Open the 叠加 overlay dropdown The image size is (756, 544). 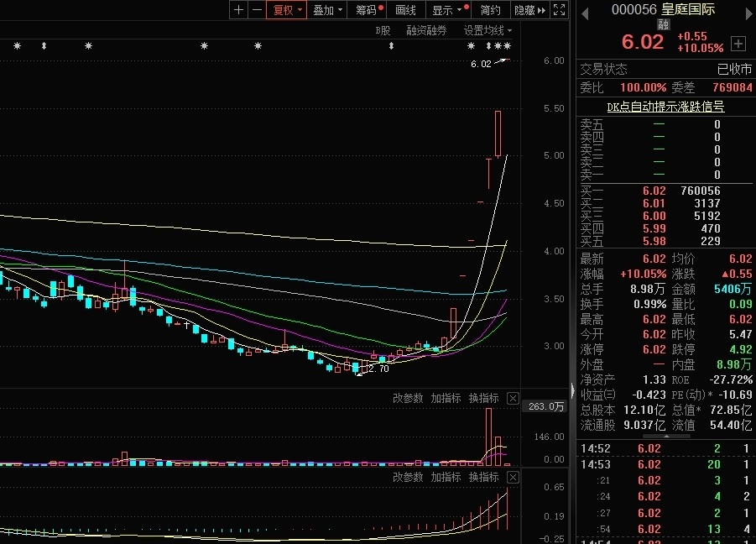pyautogui.click(x=327, y=9)
